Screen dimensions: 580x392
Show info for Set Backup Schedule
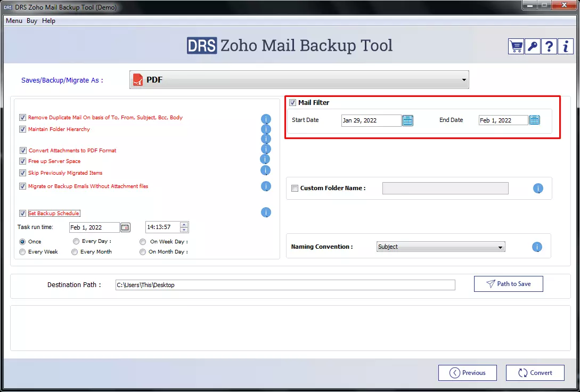click(x=266, y=213)
